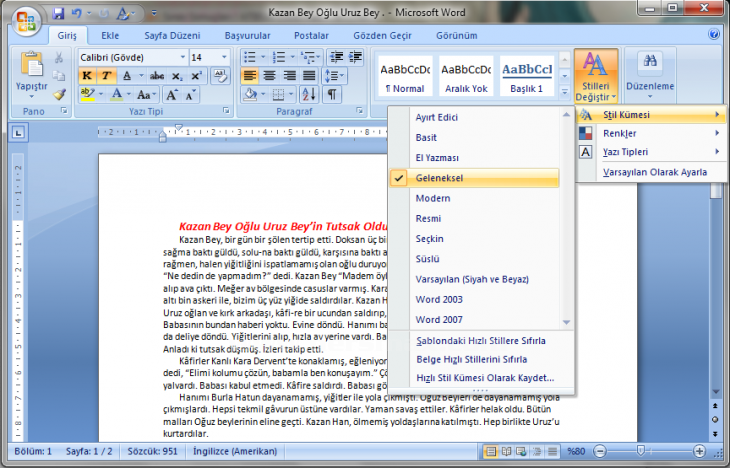
Task: Justify the paragraph text
Action: pyautogui.click(x=309, y=75)
